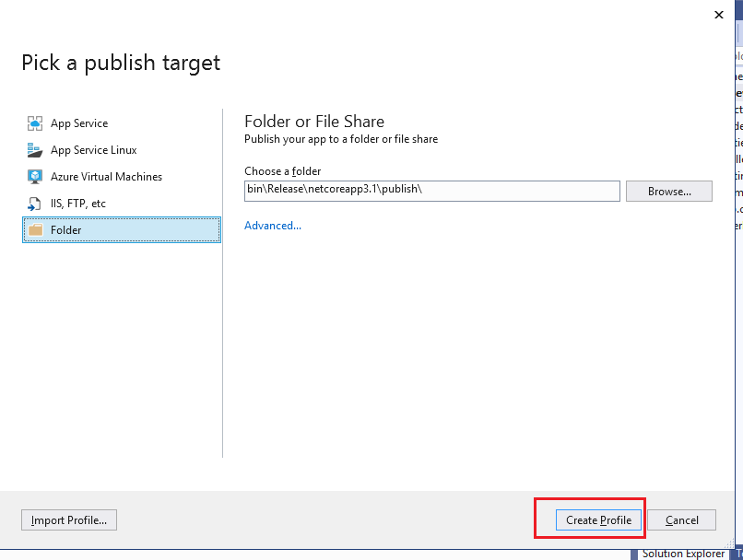743x560 pixels.
Task: Open the Advanced publish settings link
Action: pos(272,225)
